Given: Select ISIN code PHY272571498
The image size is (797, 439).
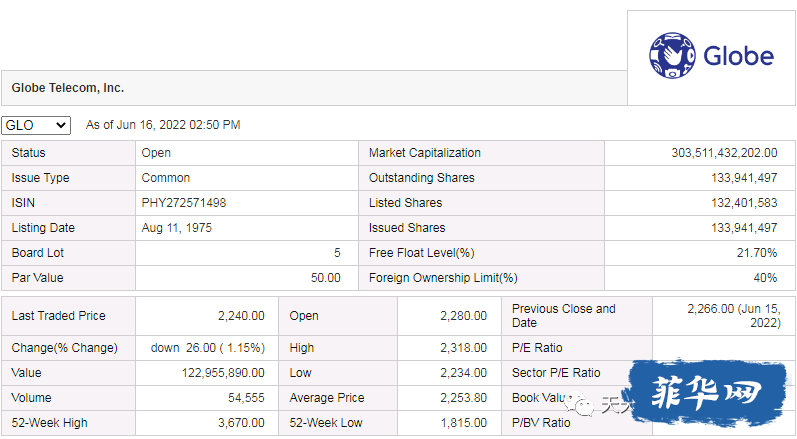Looking at the screenshot, I should click(x=183, y=203).
